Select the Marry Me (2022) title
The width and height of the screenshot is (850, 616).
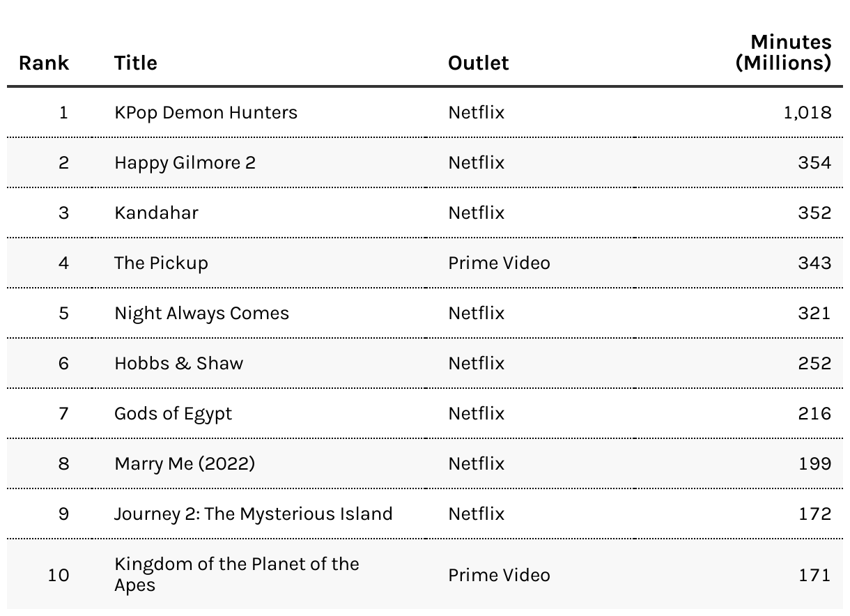pyautogui.click(x=185, y=463)
